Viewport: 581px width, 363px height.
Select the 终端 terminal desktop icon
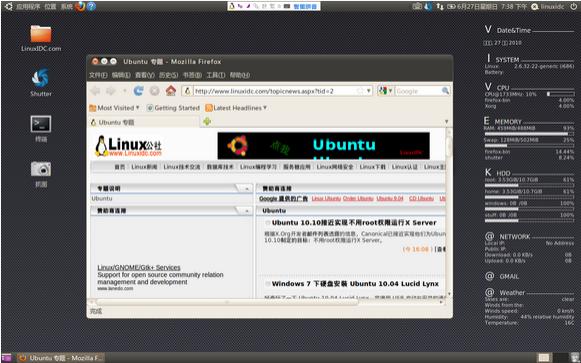41,129
